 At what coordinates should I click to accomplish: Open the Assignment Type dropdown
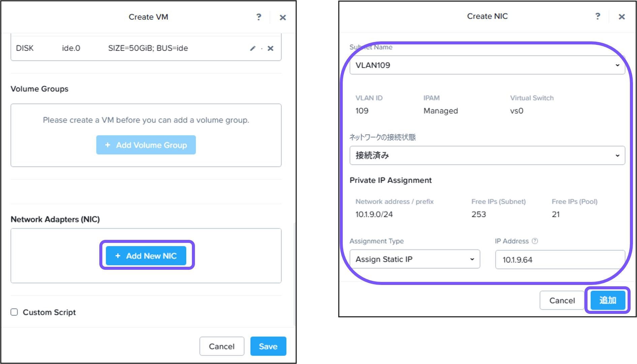[415, 259]
